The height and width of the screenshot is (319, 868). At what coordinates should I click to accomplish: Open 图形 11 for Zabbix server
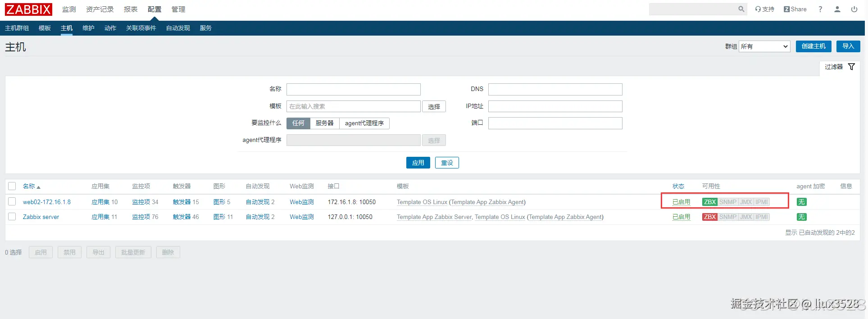pyautogui.click(x=219, y=217)
